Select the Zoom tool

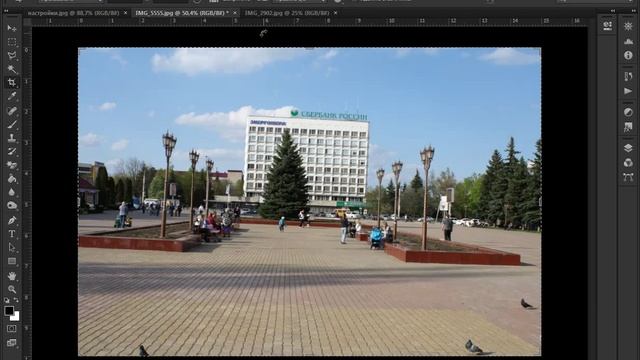(12, 289)
